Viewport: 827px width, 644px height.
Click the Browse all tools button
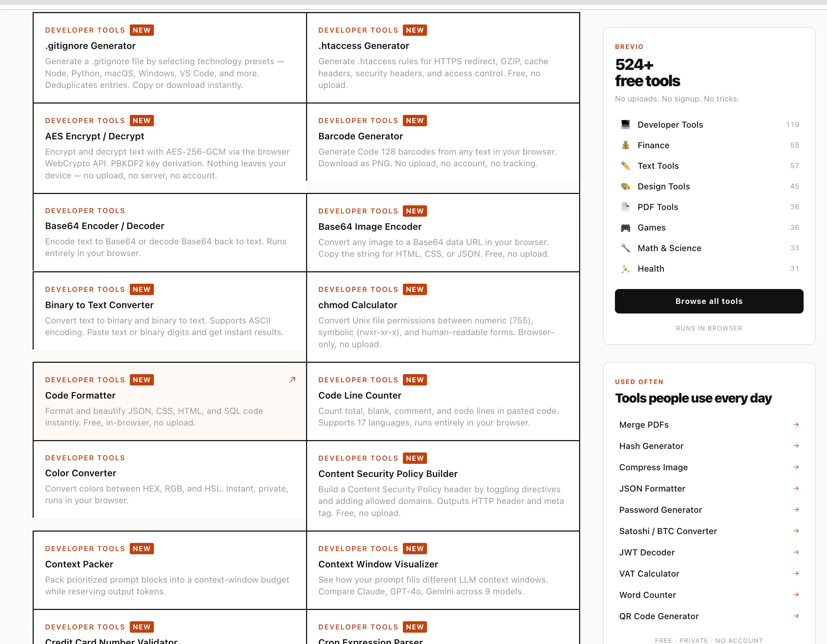pos(709,301)
